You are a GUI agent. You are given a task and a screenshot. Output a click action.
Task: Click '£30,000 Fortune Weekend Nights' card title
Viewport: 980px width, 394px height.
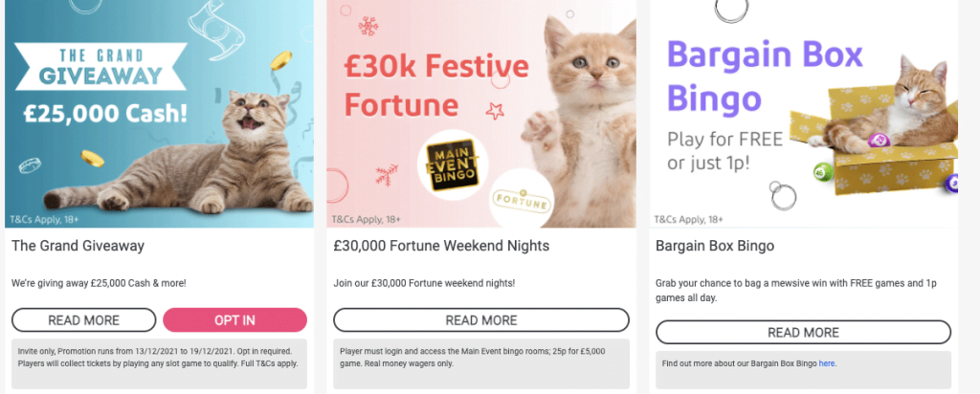click(441, 246)
